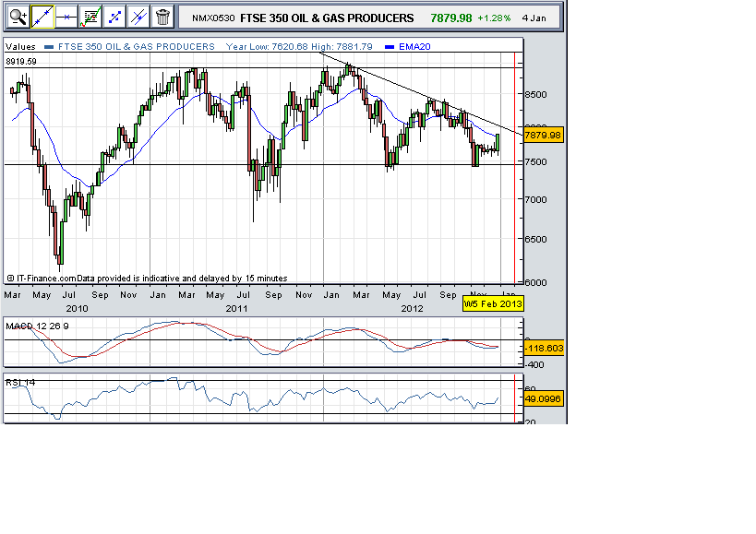Click the W5 Feb 2013 date marker
Image resolution: width=756 pixels, height=534 pixels.
[493, 303]
